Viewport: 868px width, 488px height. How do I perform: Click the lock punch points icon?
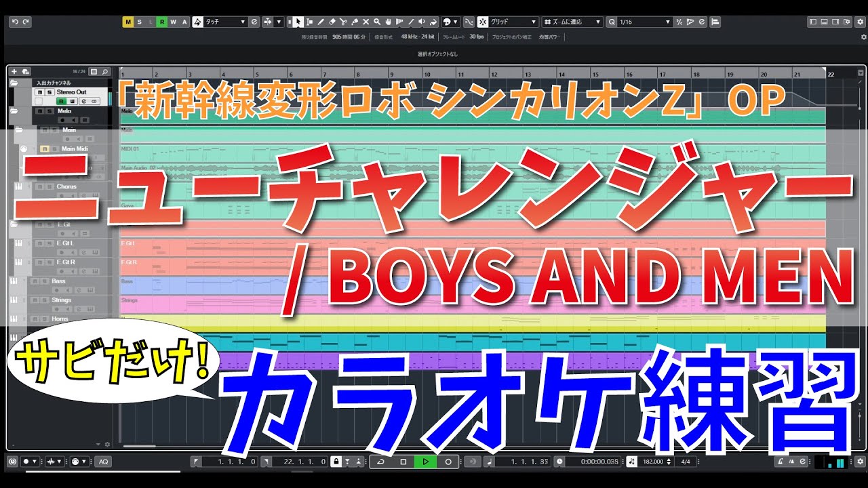click(x=335, y=462)
